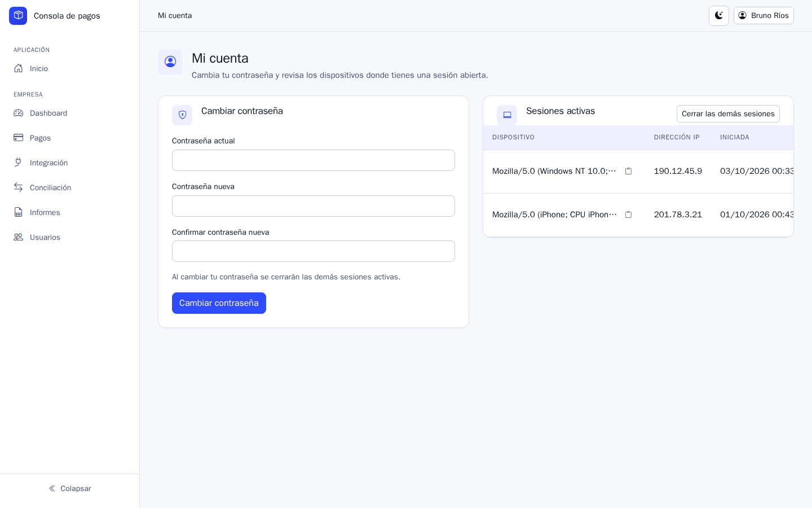The height and width of the screenshot is (508, 812).
Task: Click the Inicio home icon
Action: point(19,68)
